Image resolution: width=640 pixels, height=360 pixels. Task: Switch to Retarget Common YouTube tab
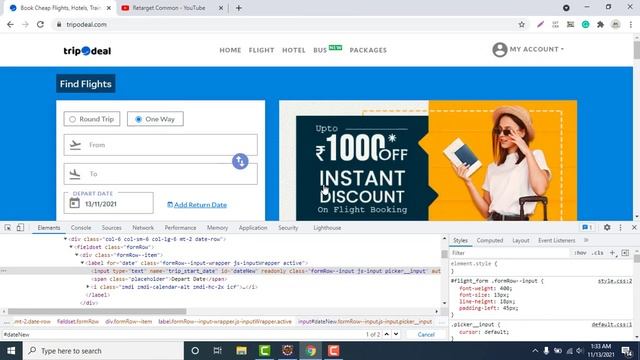(169, 8)
